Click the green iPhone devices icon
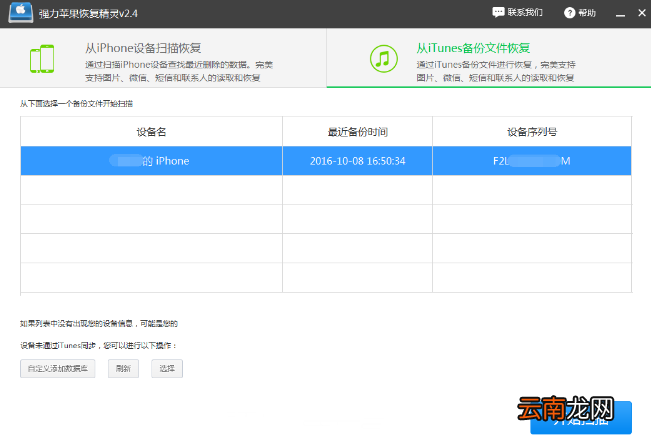The width and height of the screenshot is (651, 437). pos(42,59)
